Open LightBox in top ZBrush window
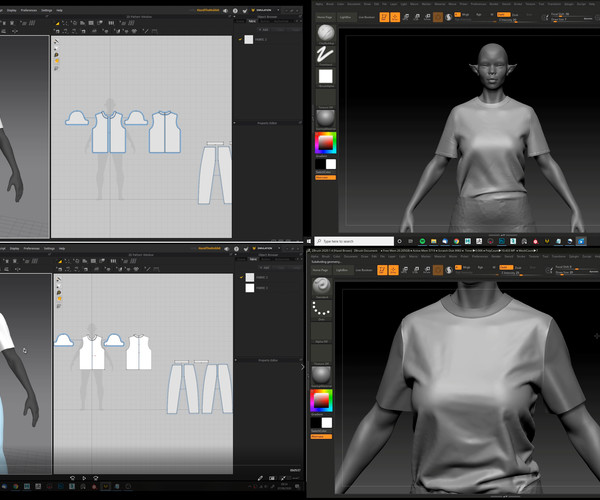 [345, 17]
